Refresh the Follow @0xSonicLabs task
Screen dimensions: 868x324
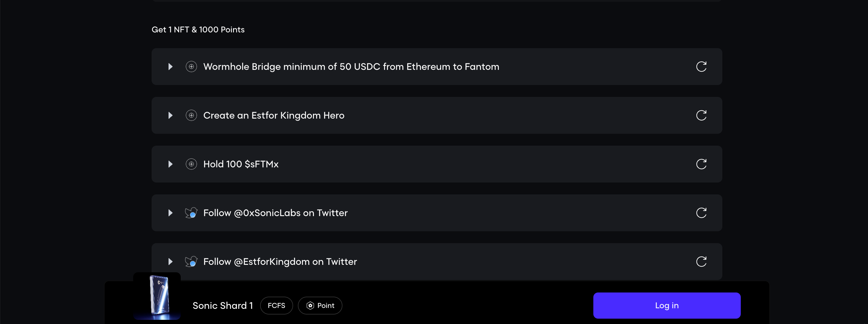[x=701, y=213]
